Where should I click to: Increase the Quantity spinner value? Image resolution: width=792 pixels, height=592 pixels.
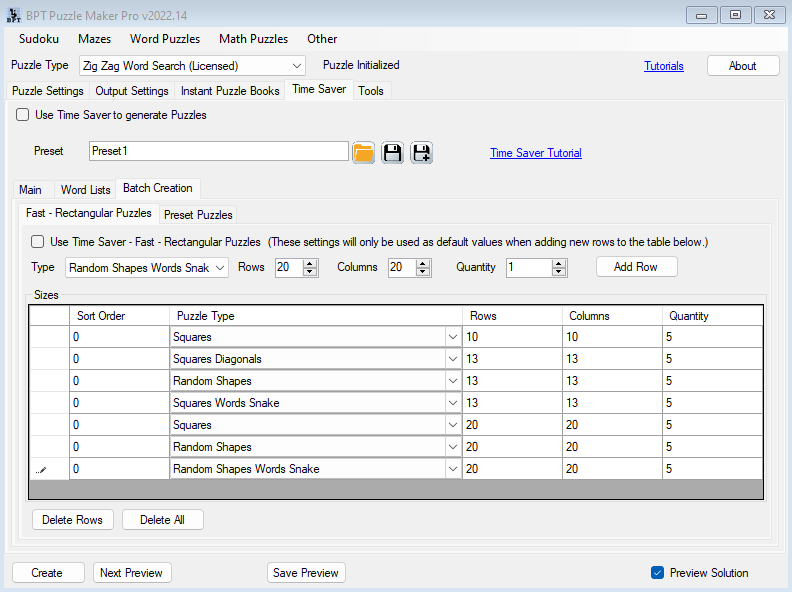click(x=559, y=263)
